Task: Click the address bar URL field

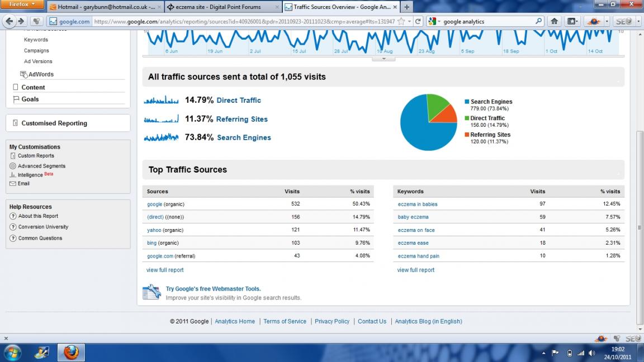Action: click(244, 21)
